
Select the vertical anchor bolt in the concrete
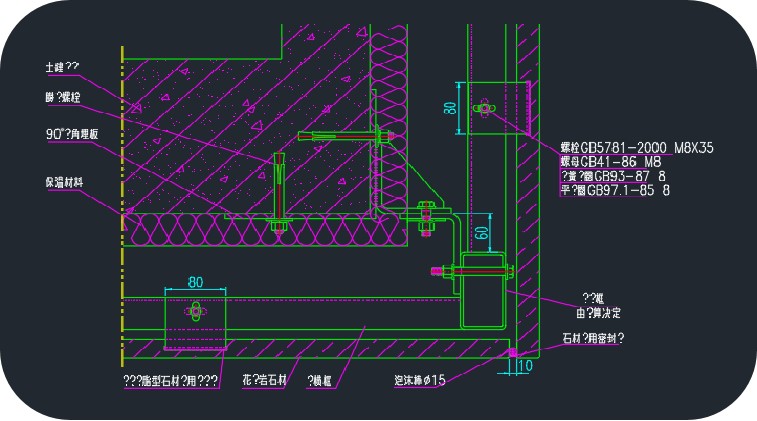277,190
